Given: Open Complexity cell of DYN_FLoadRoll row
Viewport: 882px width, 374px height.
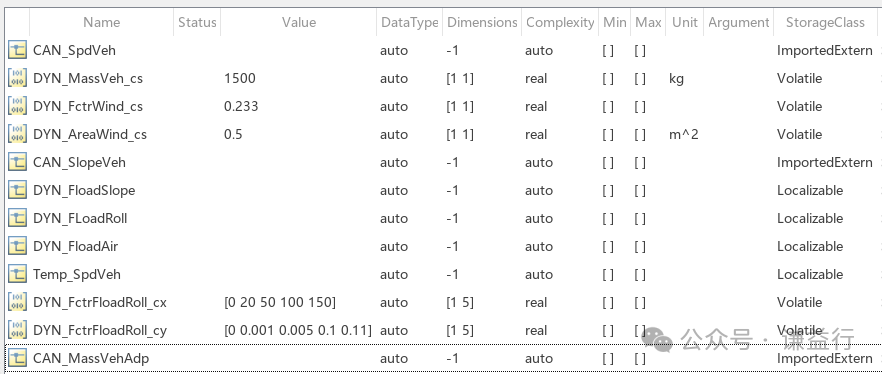Looking at the screenshot, I should [560, 218].
